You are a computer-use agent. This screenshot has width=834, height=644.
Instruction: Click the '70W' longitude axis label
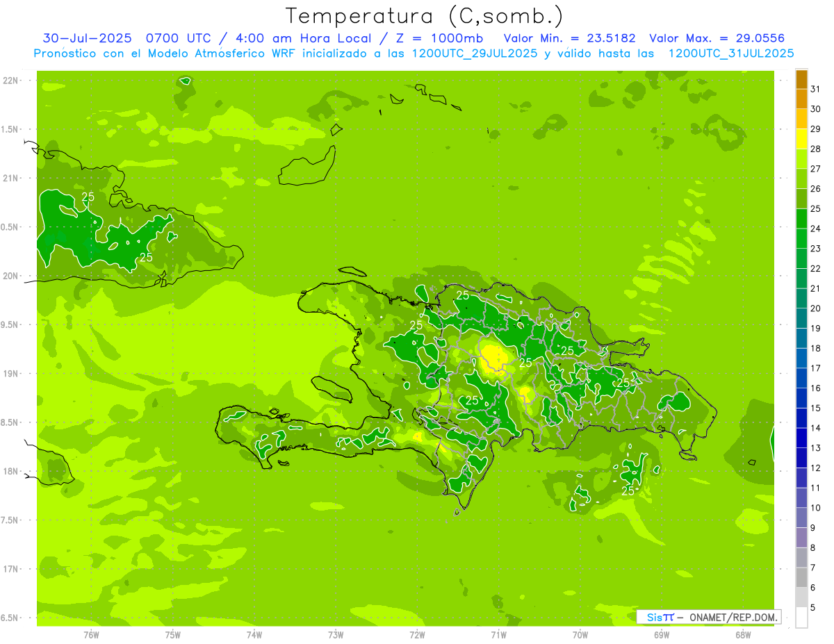point(580,635)
